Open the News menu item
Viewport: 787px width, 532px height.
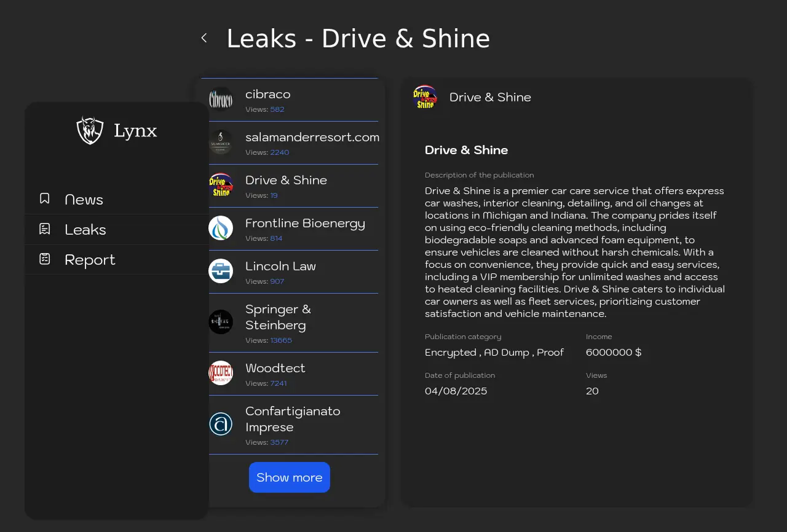click(x=84, y=200)
